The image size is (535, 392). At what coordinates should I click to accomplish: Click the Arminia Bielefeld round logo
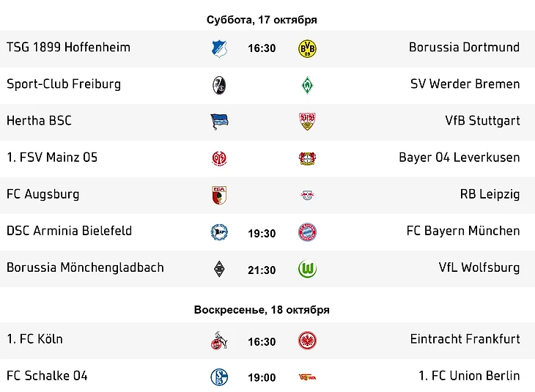219,232
